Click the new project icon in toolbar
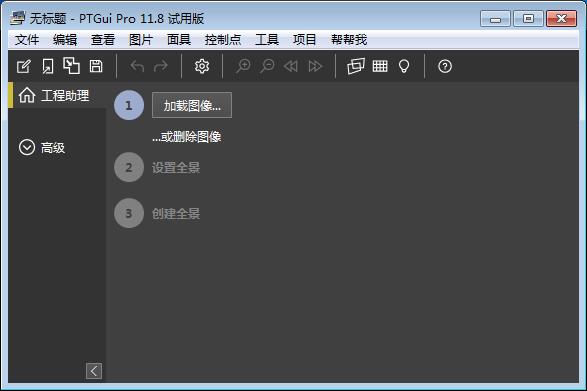Screen dimensions: 587x391 (x=24, y=67)
